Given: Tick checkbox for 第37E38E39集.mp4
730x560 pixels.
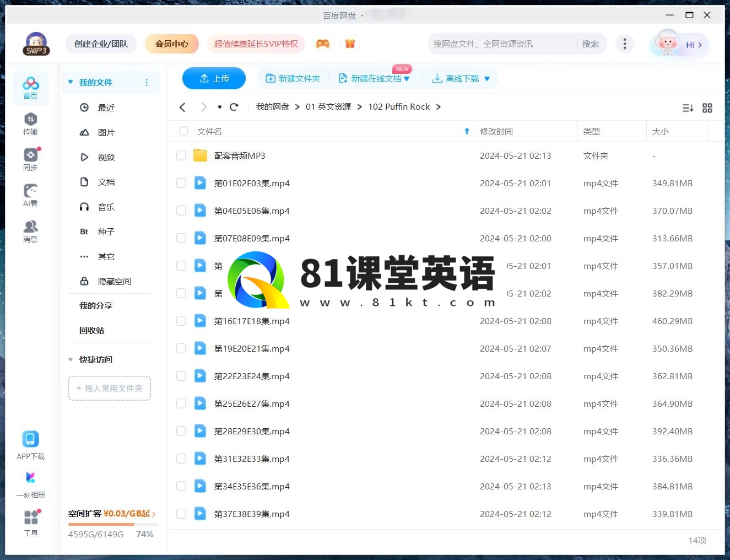Looking at the screenshot, I should (181, 514).
